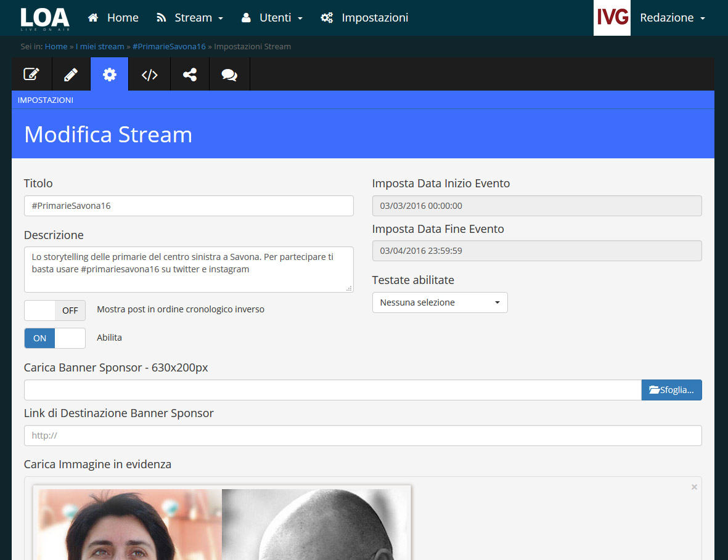Image resolution: width=728 pixels, height=560 pixels.
Task: Expand the Redazione account menu
Action: (x=673, y=18)
